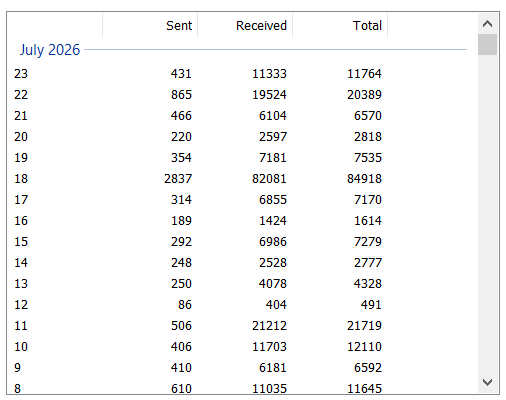Sort by the Received column header
506x400 pixels.
tap(245, 25)
